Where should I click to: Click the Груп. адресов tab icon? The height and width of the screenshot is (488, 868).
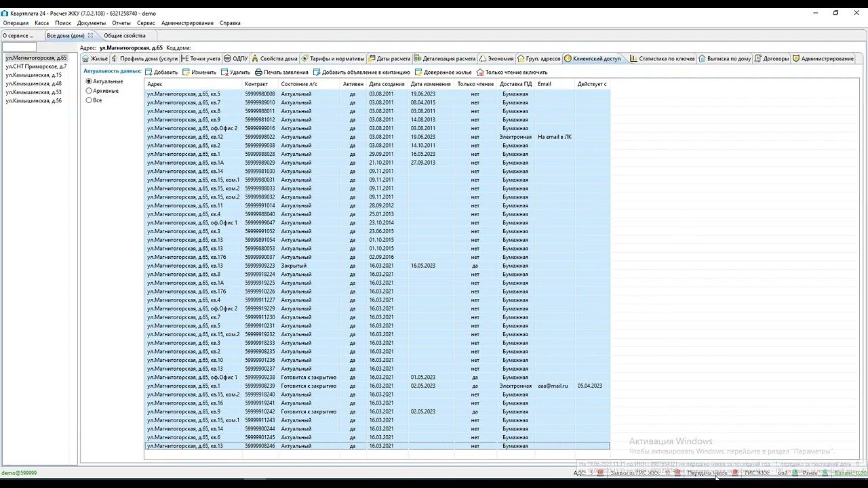[x=521, y=59]
